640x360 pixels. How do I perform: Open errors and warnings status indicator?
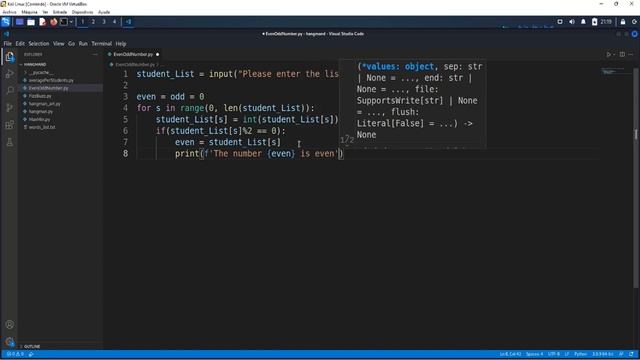[x=16, y=354]
